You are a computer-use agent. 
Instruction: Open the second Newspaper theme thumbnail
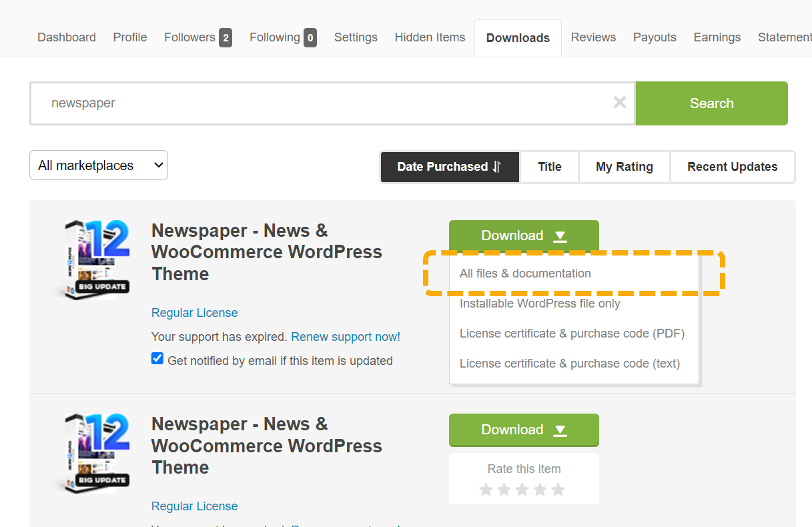[x=90, y=453]
